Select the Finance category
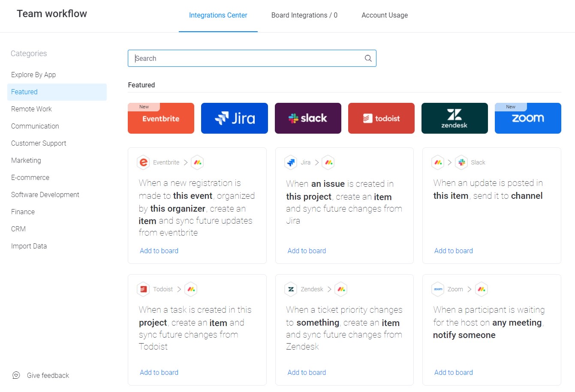 57,212
